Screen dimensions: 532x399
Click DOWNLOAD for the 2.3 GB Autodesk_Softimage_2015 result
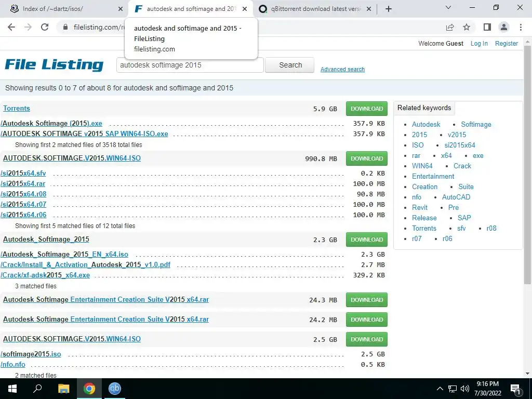366,240
